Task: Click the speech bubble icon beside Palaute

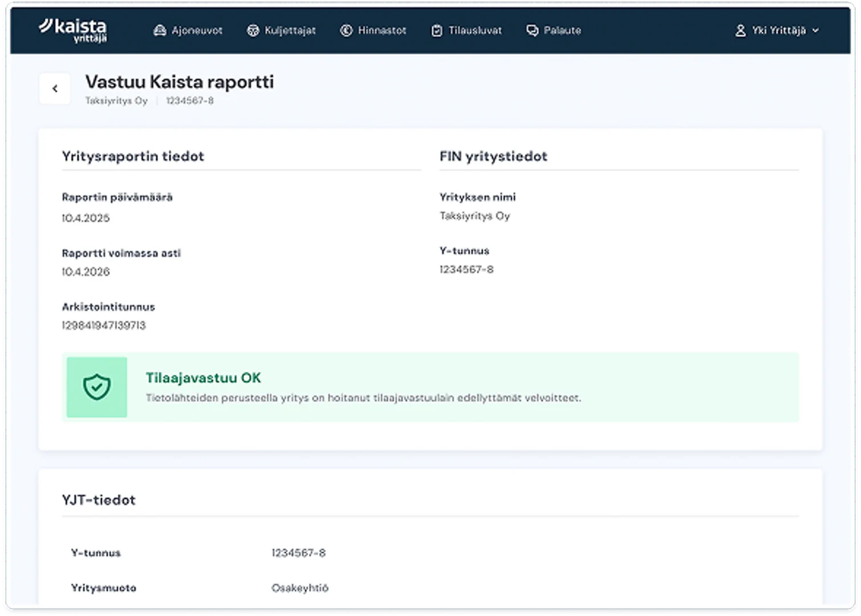Action: tap(532, 31)
